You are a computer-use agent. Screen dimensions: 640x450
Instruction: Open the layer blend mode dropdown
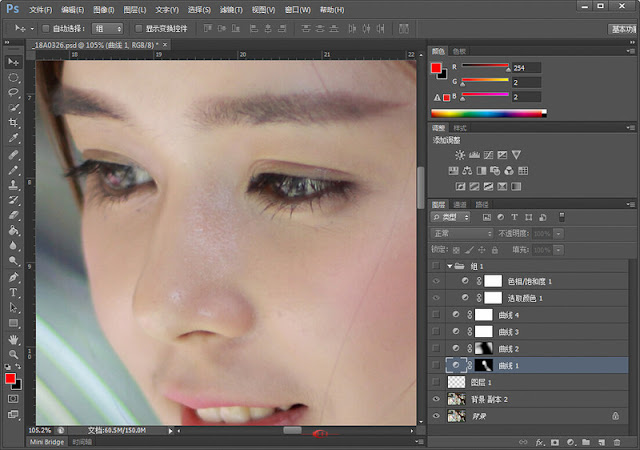point(462,234)
